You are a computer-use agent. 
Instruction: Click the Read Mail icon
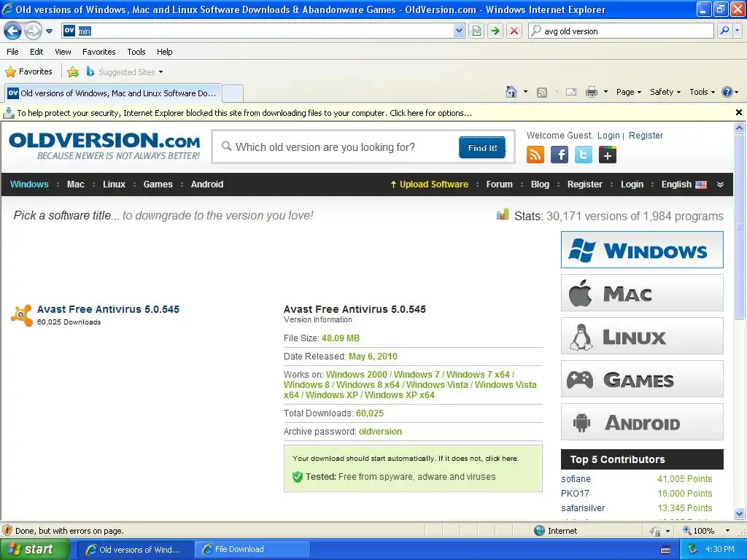[571, 92]
